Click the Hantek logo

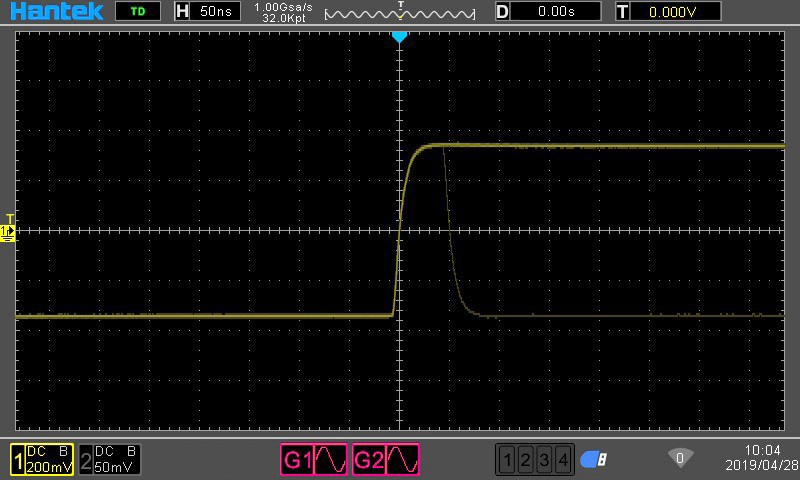click(x=57, y=11)
